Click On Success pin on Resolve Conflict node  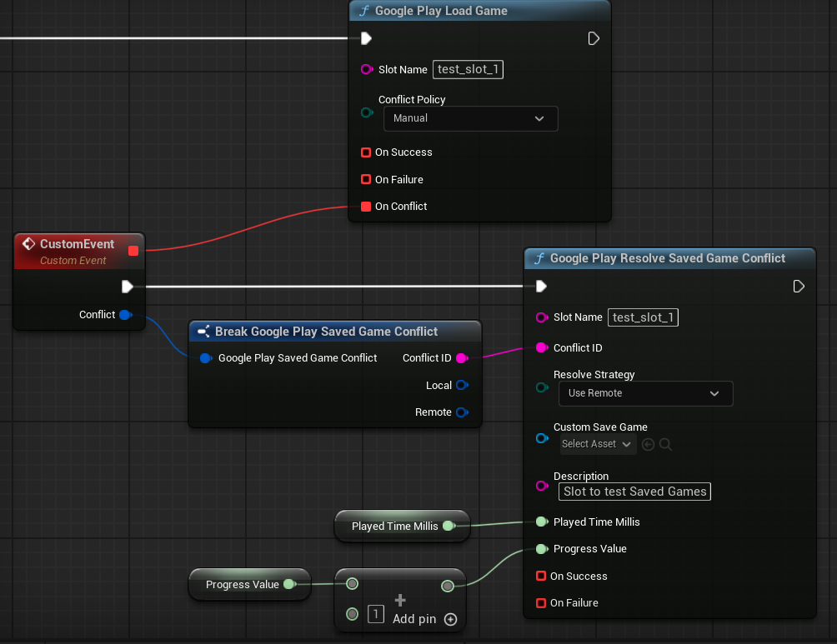click(541, 577)
